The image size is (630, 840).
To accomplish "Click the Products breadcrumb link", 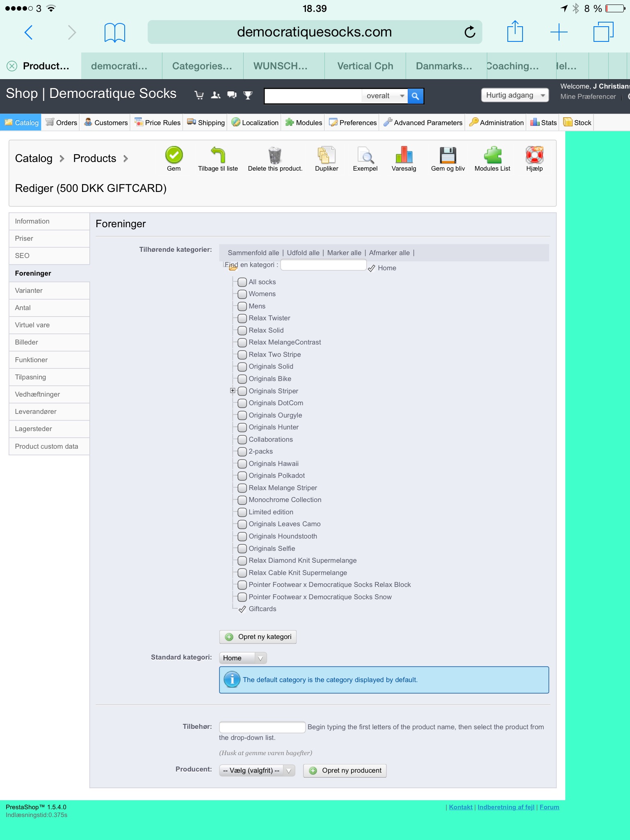I will [x=95, y=158].
